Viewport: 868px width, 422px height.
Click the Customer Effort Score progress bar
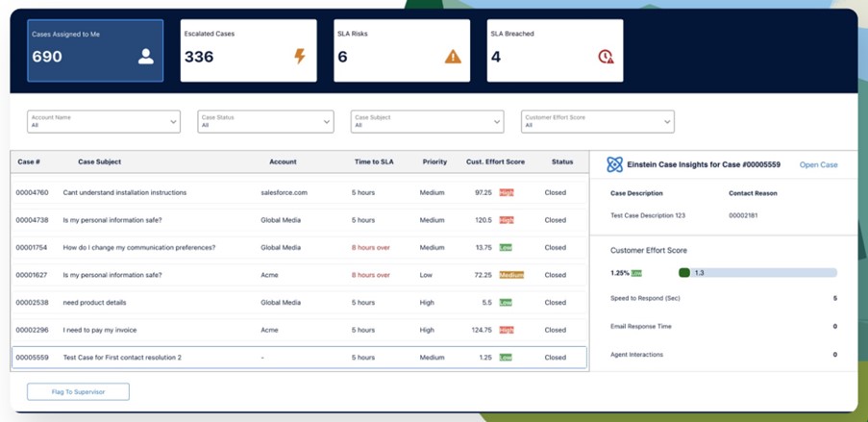click(757, 273)
